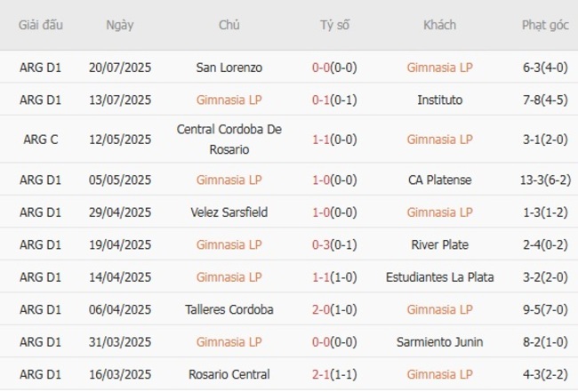Screen dimensions: 578x392
Task: Select Central Cordoba De Rosario team
Action: pos(229,139)
